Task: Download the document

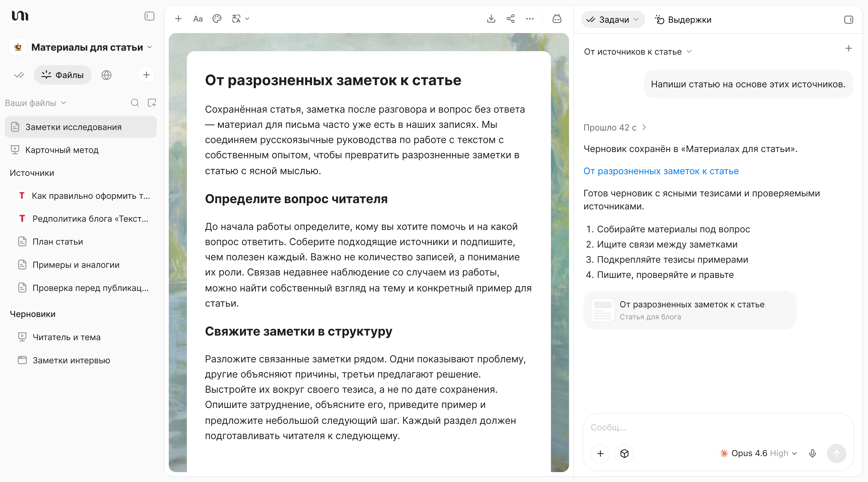Action: [x=491, y=19]
